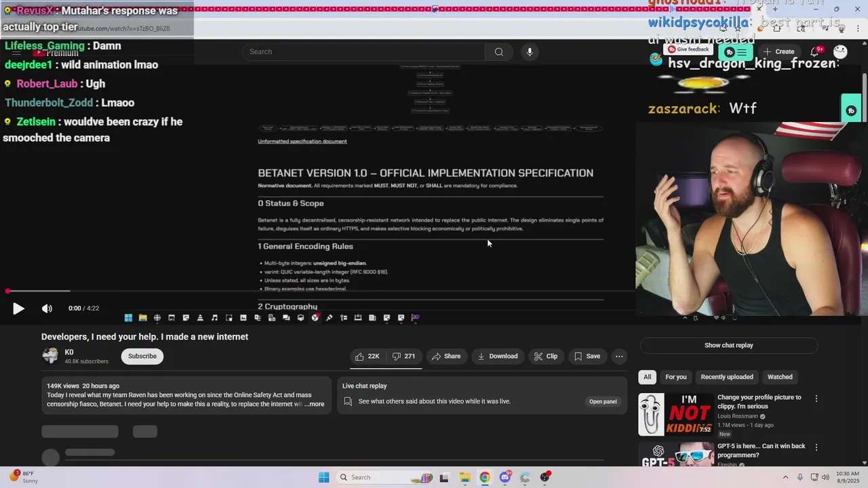This screenshot has width=868, height=488.
Task: Click the Clip scissors button
Action: [545, 356]
